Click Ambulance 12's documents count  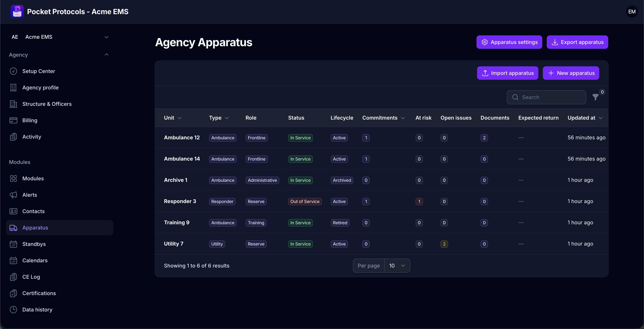(484, 138)
